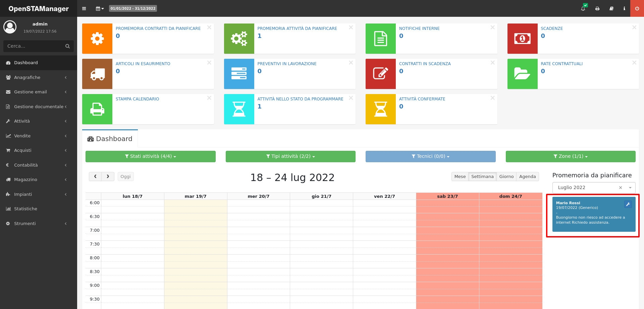Image resolution: width=644 pixels, height=309 pixels.
Task: Click the Oggi button
Action: click(x=125, y=177)
